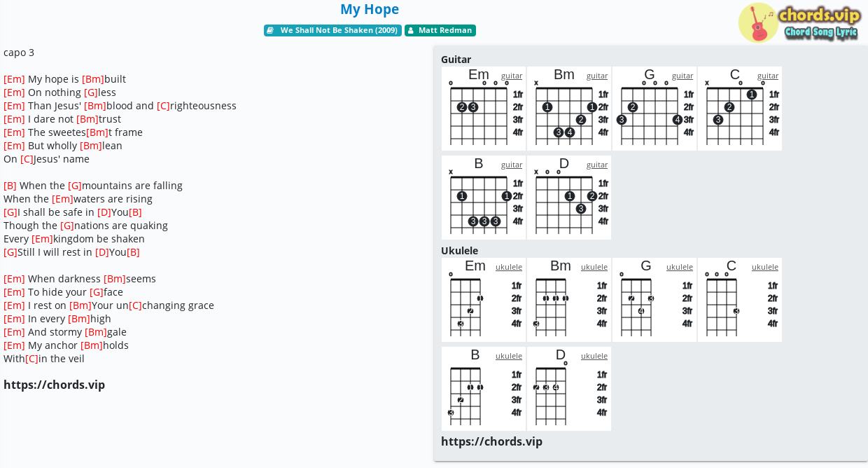Open the Matt Redman artist tag
This screenshot has height=468, width=868.
click(440, 30)
